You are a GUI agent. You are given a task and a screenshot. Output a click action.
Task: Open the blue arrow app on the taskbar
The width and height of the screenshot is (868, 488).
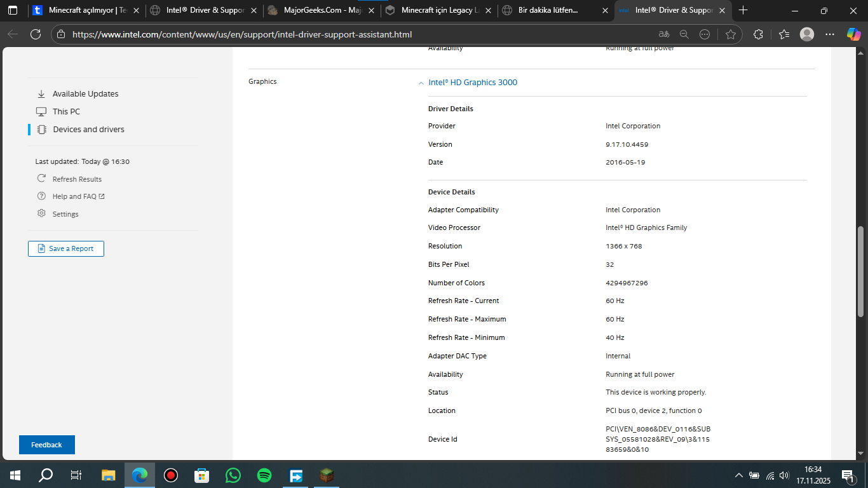[x=295, y=475]
